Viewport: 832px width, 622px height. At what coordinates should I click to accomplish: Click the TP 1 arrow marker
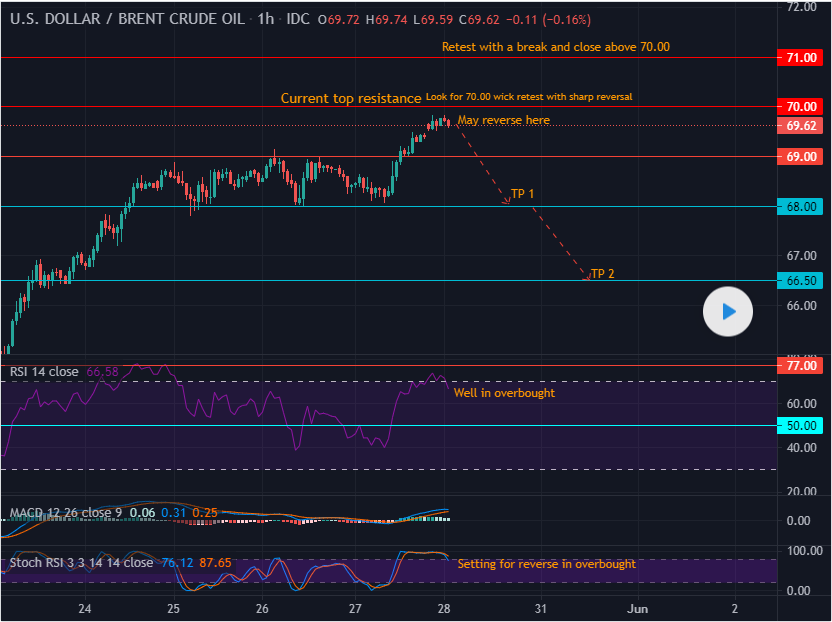pyautogui.click(x=507, y=202)
